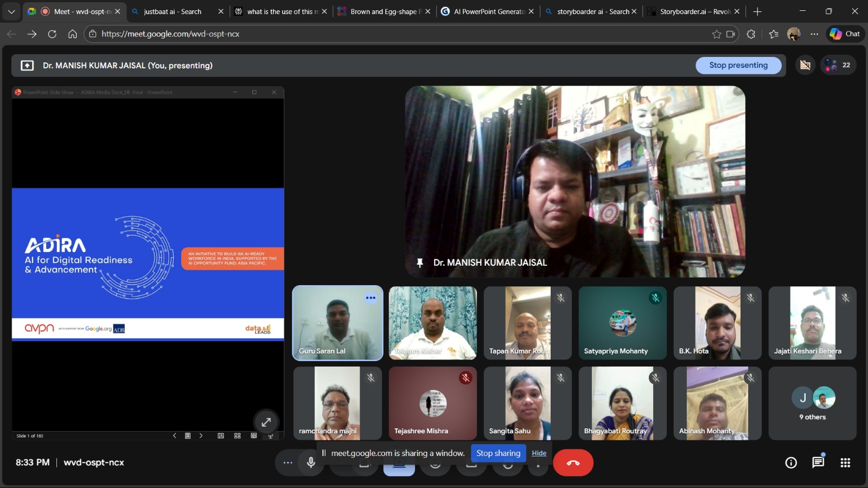The height and width of the screenshot is (488, 868).
Task: Toggle the crossed-out tile view icon
Action: click(805, 65)
